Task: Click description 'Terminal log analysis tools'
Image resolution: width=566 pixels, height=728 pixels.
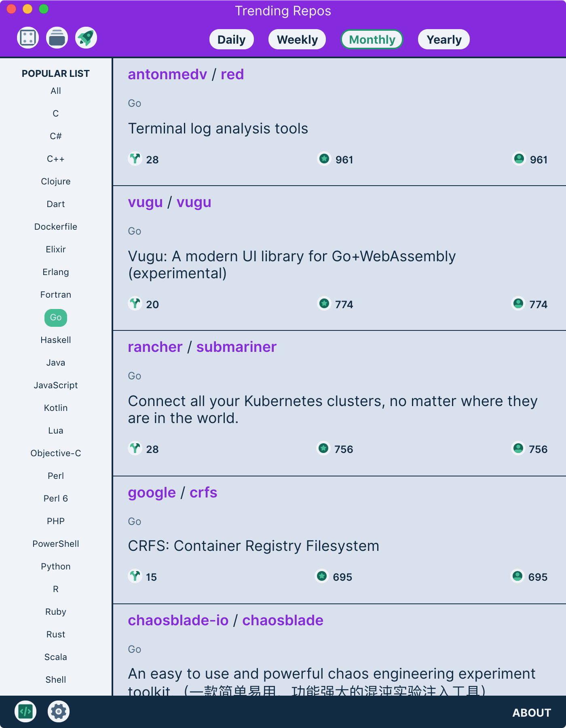Action: pyautogui.click(x=218, y=129)
